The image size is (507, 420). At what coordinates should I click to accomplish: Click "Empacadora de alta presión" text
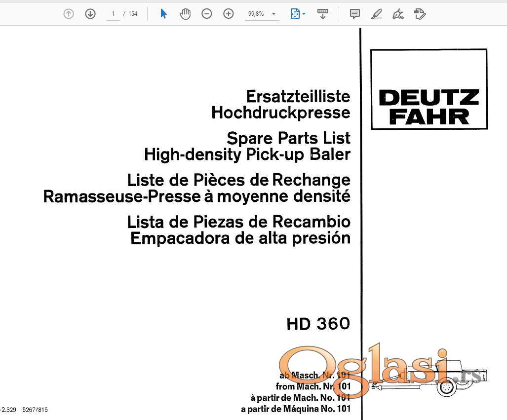[240, 238]
